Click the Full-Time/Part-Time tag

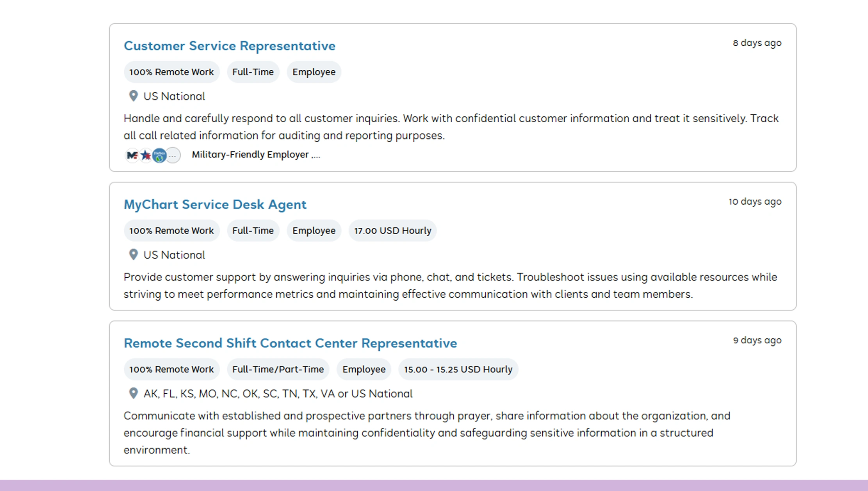click(278, 369)
